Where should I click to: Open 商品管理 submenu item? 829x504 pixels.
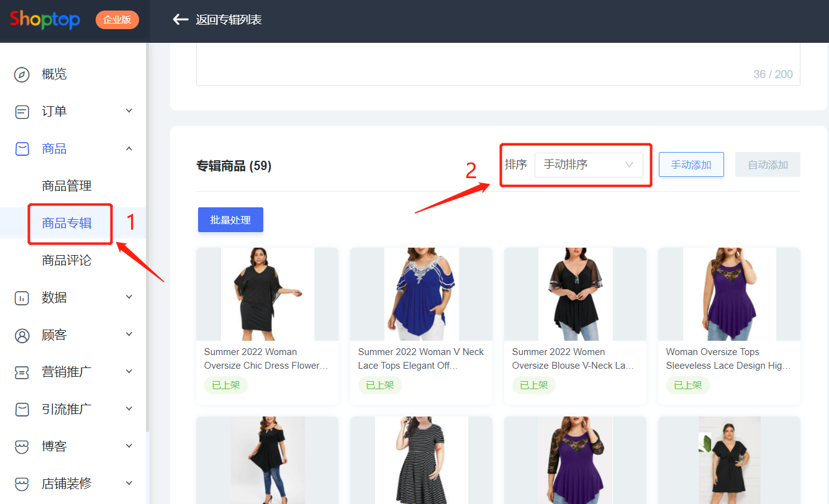[x=67, y=186]
